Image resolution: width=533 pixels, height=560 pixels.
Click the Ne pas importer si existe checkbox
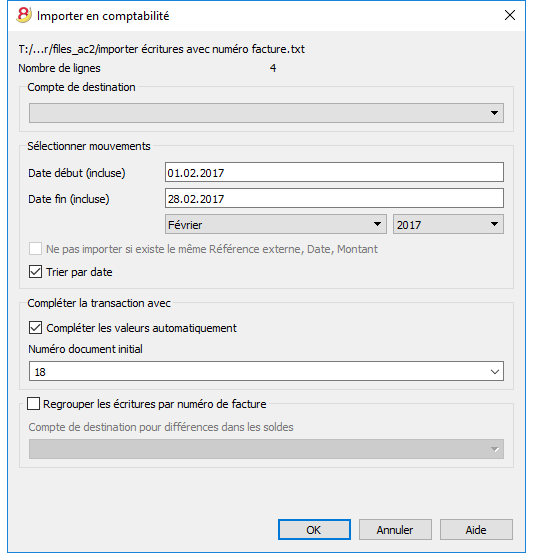pyautogui.click(x=35, y=249)
